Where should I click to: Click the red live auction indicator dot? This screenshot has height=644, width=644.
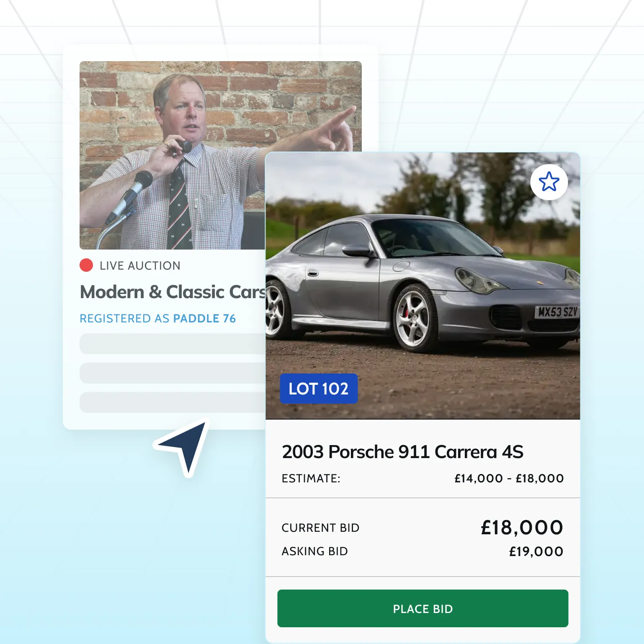[86, 265]
